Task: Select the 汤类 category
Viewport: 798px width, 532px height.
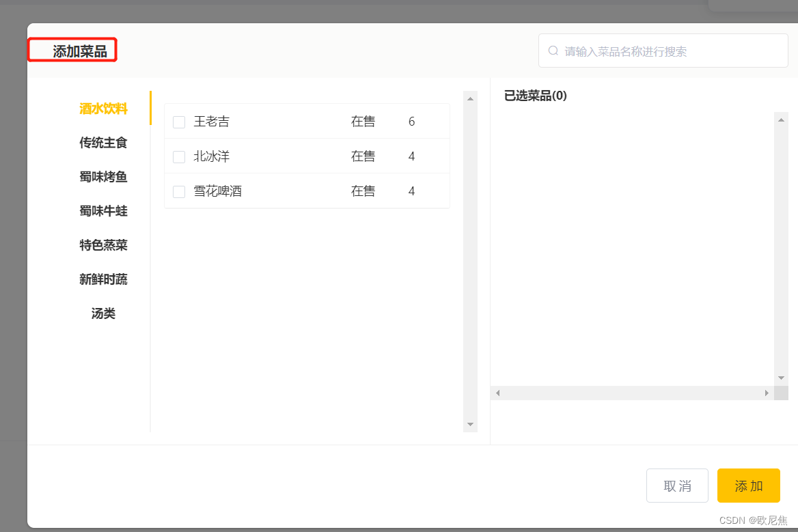Action: (x=102, y=313)
